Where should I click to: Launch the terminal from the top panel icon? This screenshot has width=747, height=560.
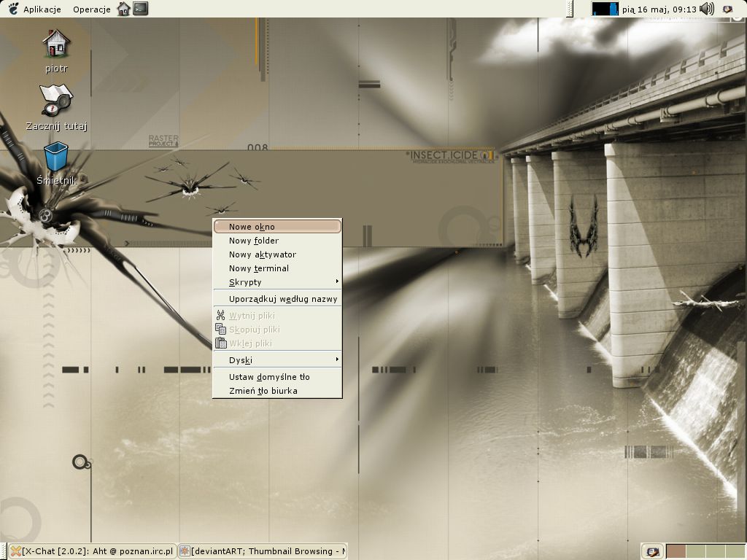click(x=140, y=9)
